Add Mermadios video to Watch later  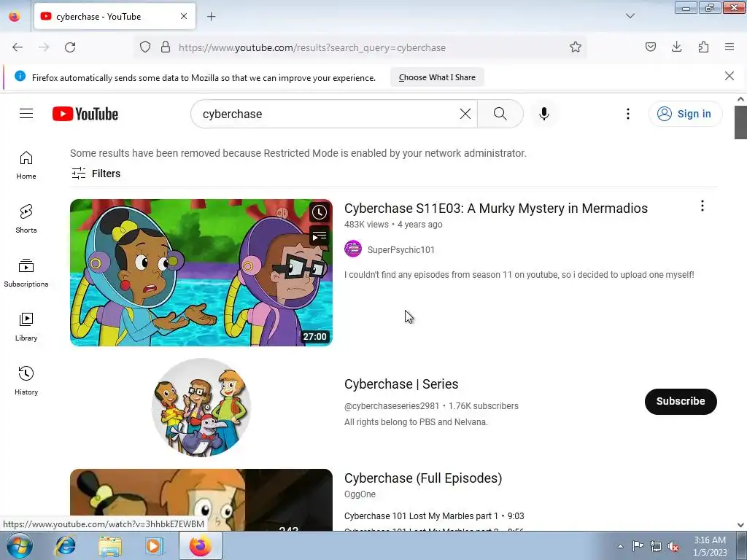pyautogui.click(x=320, y=212)
